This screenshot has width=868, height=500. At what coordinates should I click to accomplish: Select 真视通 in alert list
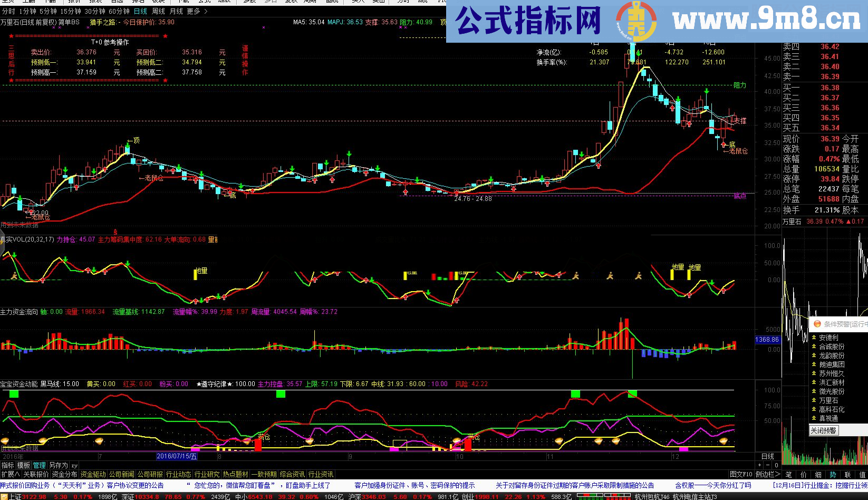(x=828, y=418)
